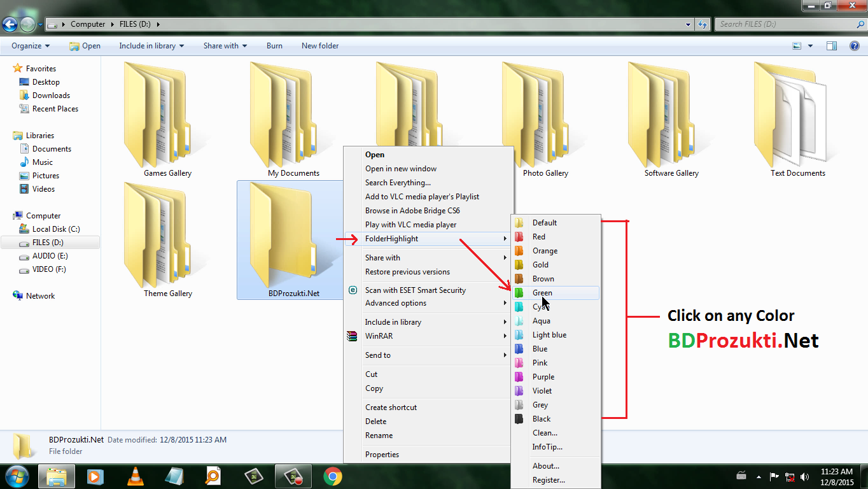The height and width of the screenshot is (489, 868).
Task: Choose Open in new window
Action: (428, 169)
